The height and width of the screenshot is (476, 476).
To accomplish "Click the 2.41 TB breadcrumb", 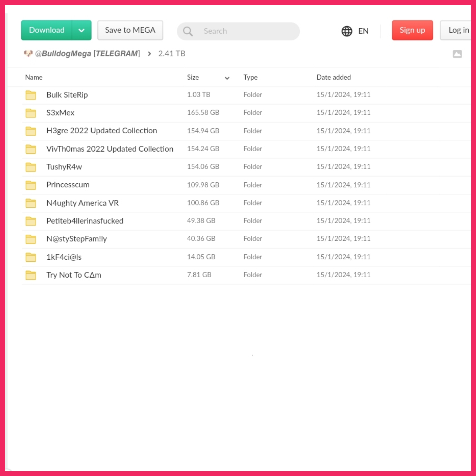I will tap(172, 53).
